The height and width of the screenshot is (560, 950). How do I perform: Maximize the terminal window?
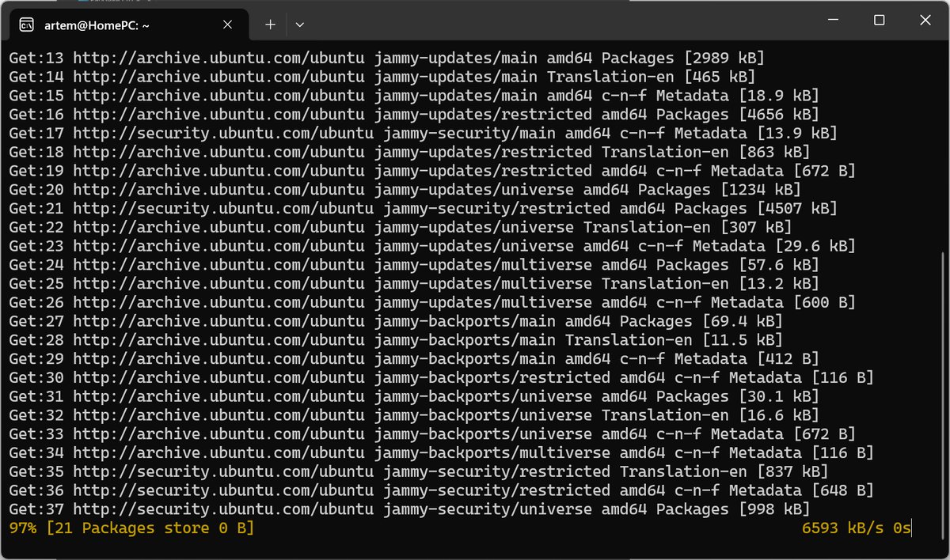pyautogui.click(x=879, y=21)
